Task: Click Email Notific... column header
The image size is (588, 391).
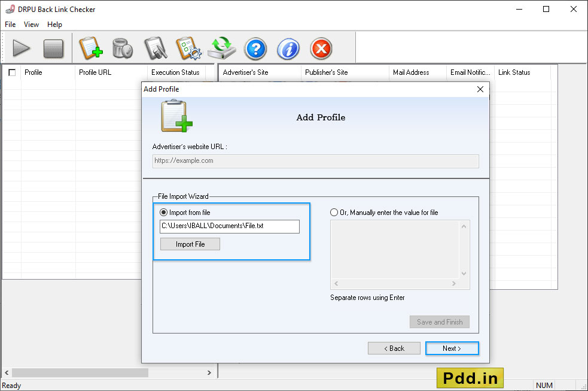Action: coord(471,72)
